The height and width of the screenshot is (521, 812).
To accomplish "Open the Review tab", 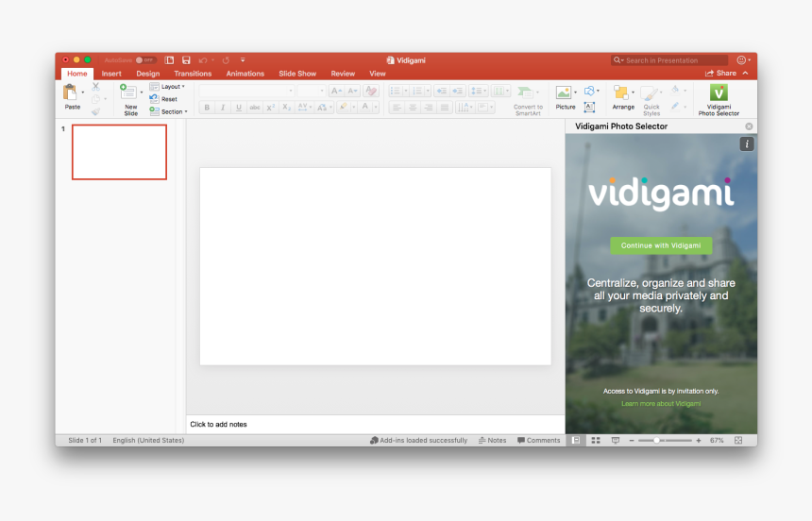I will [343, 74].
